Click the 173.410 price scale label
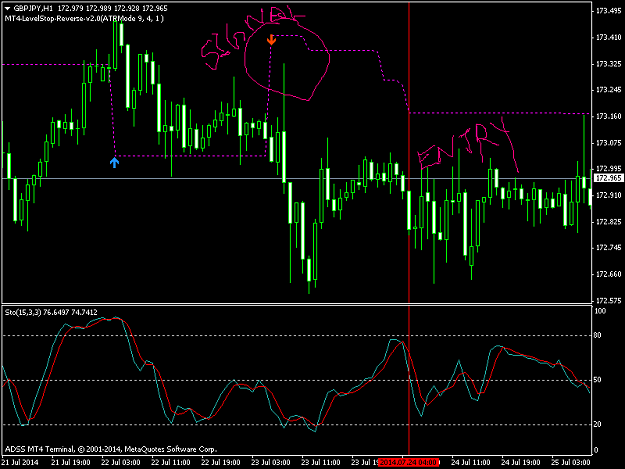This screenshot has width=625, height=469. (x=608, y=37)
